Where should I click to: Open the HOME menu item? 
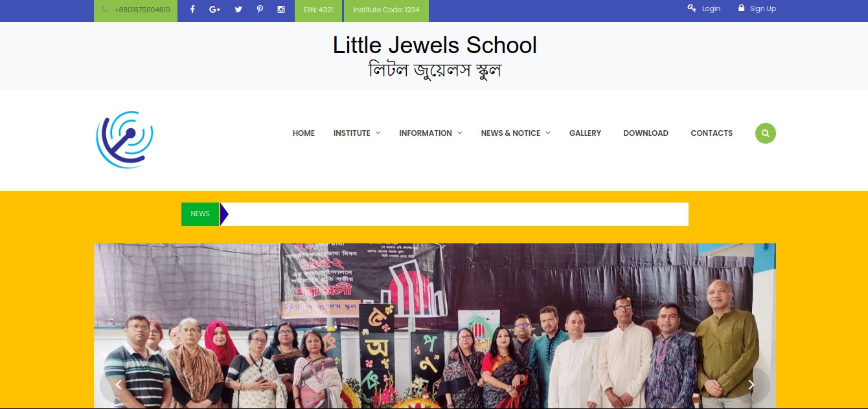(x=304, y=133)
